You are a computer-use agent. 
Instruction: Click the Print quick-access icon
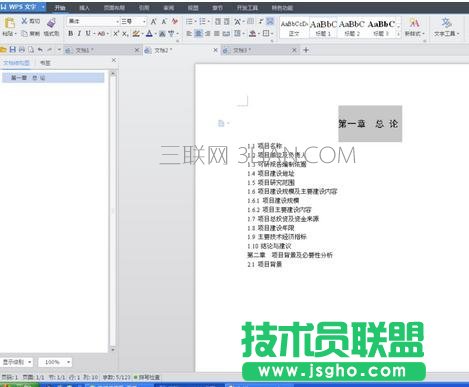(22, 50)
